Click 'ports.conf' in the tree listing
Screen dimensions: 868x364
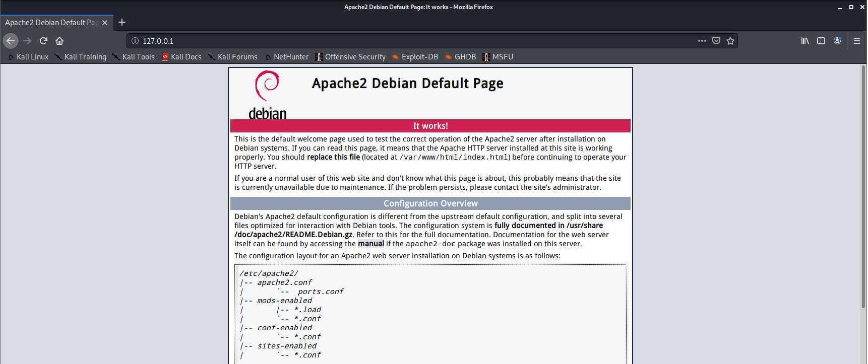(x=321, y=292)
